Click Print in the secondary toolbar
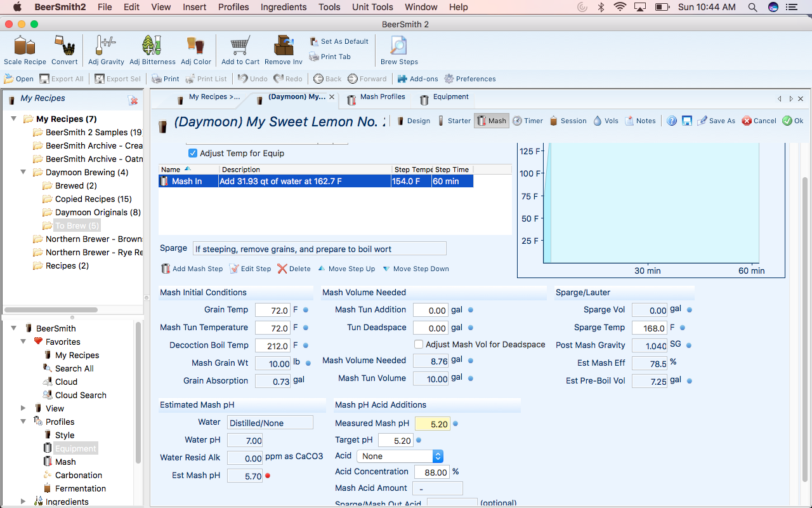The image size is (812, 508). click(x=166, y=79)
